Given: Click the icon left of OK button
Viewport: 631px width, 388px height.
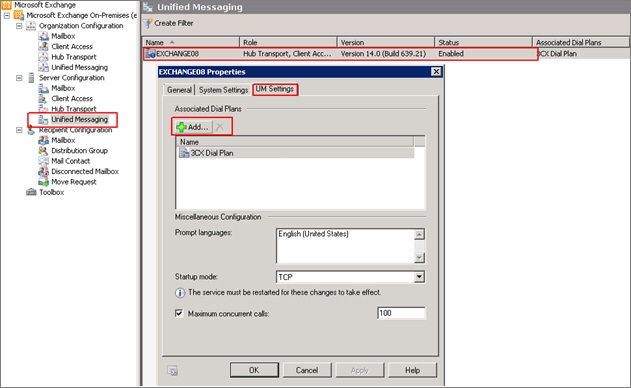Looking at the screenshot, I should click(173, 370).
